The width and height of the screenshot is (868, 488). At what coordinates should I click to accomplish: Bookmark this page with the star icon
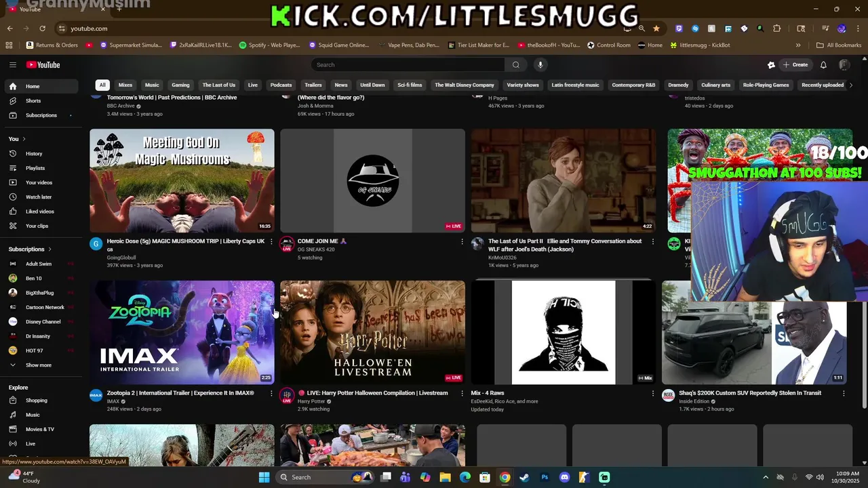[x=656, y=28]
